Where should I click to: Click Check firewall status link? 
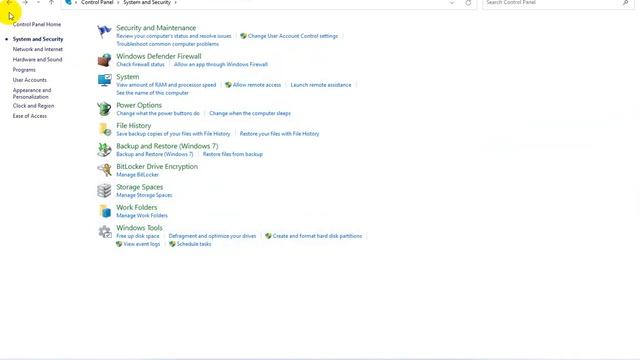click(x=140, y=64)
